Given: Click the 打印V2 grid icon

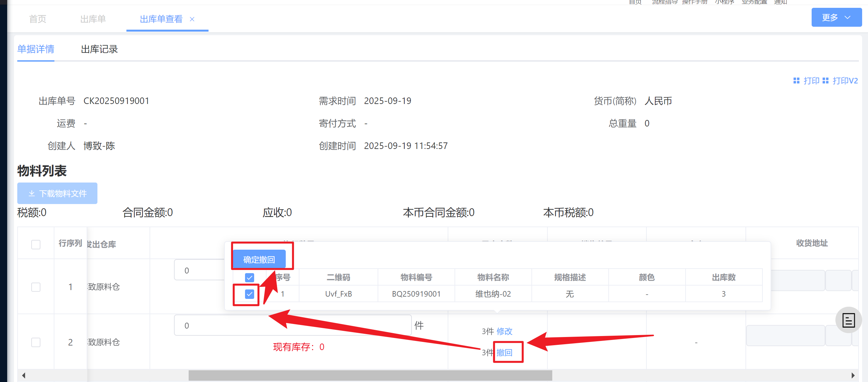Looking at the screenshot, I should click(826, 81).
